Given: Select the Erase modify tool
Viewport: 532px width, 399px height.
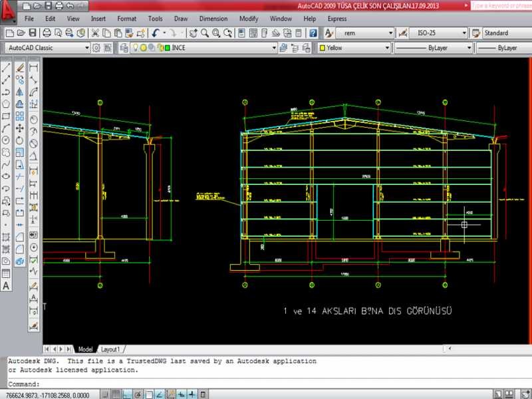Looking at the screenshot, I should tap(20, 67).
